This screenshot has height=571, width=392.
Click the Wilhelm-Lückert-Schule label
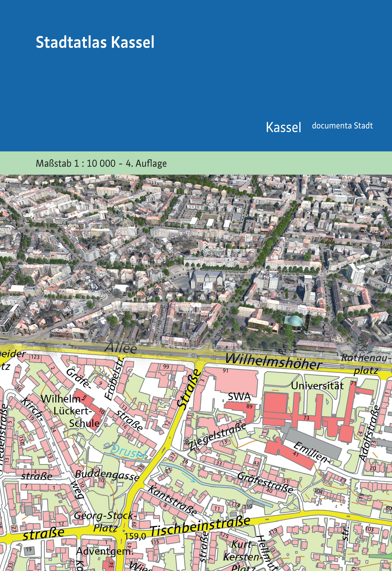[71, 411]
